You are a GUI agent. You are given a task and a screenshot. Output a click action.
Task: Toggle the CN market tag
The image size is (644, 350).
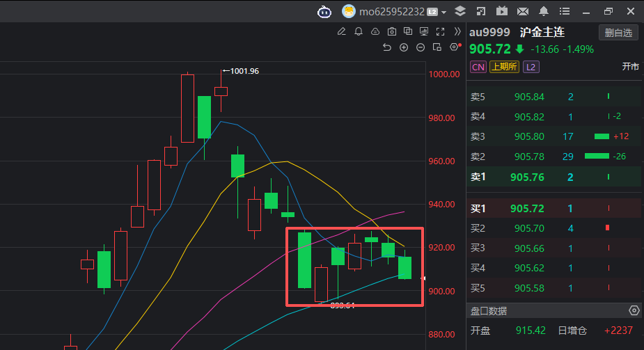478,67
